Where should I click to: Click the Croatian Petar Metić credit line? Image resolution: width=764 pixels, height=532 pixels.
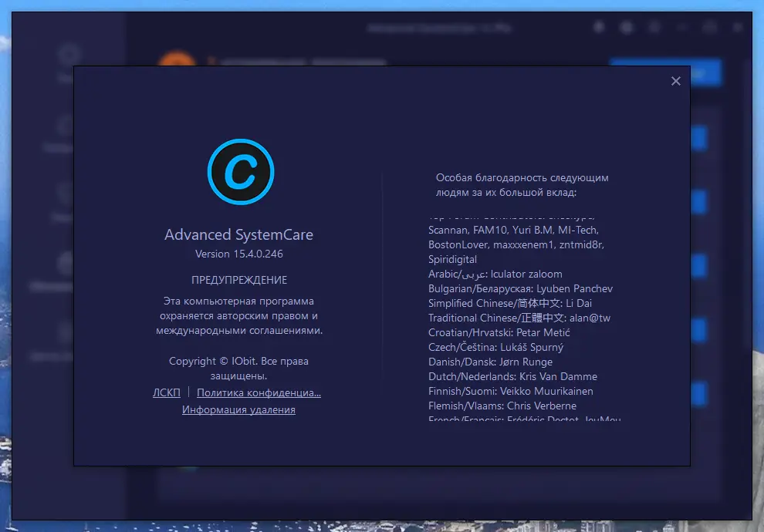pos(499,332)
